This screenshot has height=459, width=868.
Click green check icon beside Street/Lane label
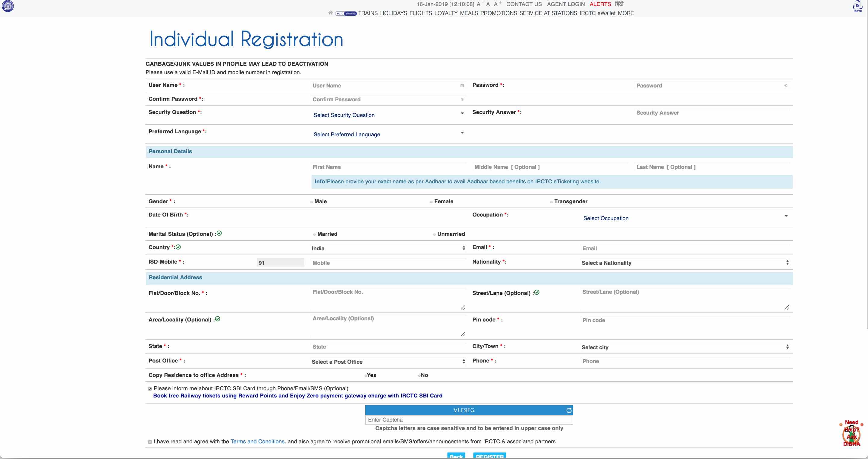click(x=537, y=293)
